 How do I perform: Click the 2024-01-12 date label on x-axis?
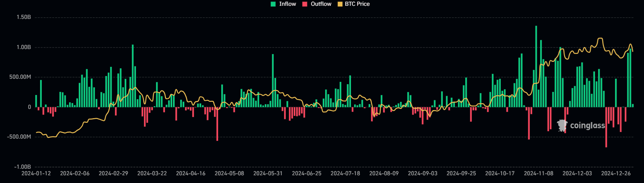(36, 173)
